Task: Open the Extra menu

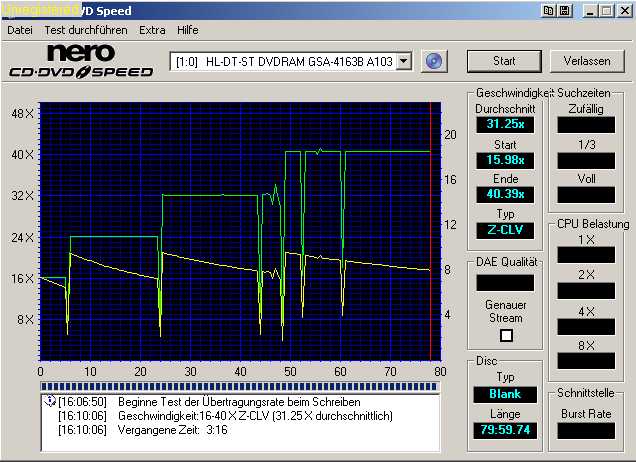Action: coord(152,30)
